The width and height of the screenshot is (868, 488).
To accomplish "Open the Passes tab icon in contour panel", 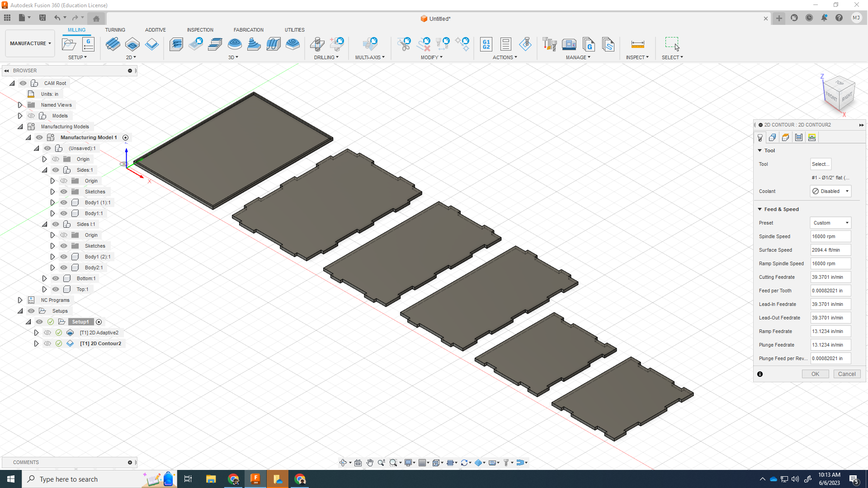I will click(x=799, y=137).
